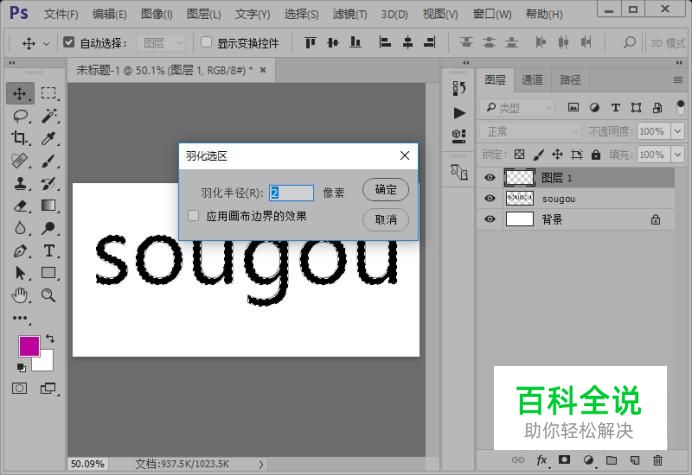Viewport: 692px width, 475px height.
Task: Select the History Brush tool
Action: [49, 183]
